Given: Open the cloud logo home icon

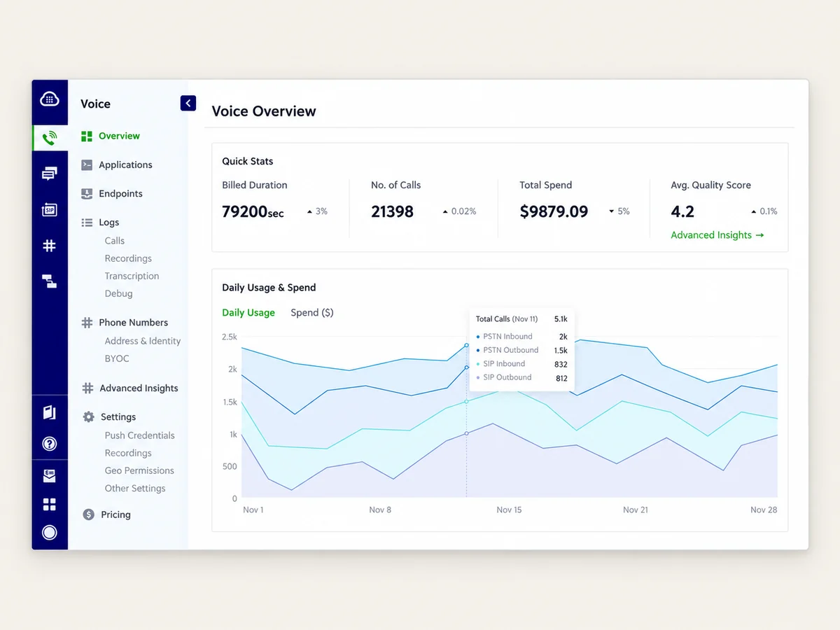Looking at the screenshot, I should (50, 99).
